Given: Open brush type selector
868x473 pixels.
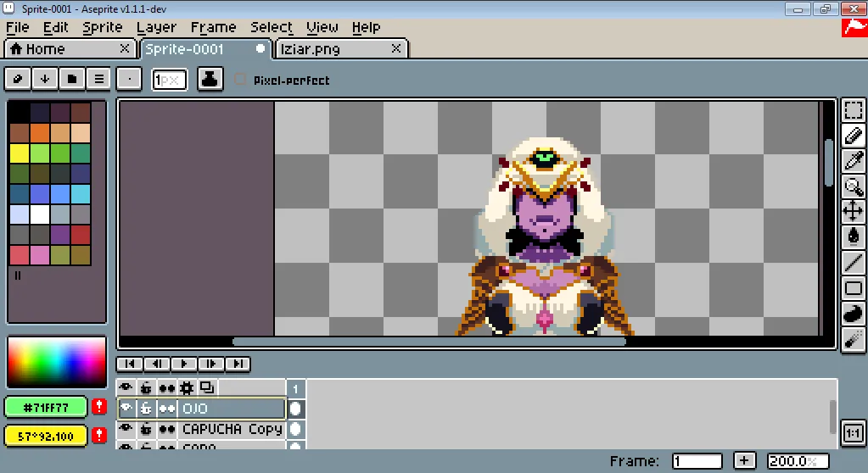Looking at the screenshot, I should 129,79.
